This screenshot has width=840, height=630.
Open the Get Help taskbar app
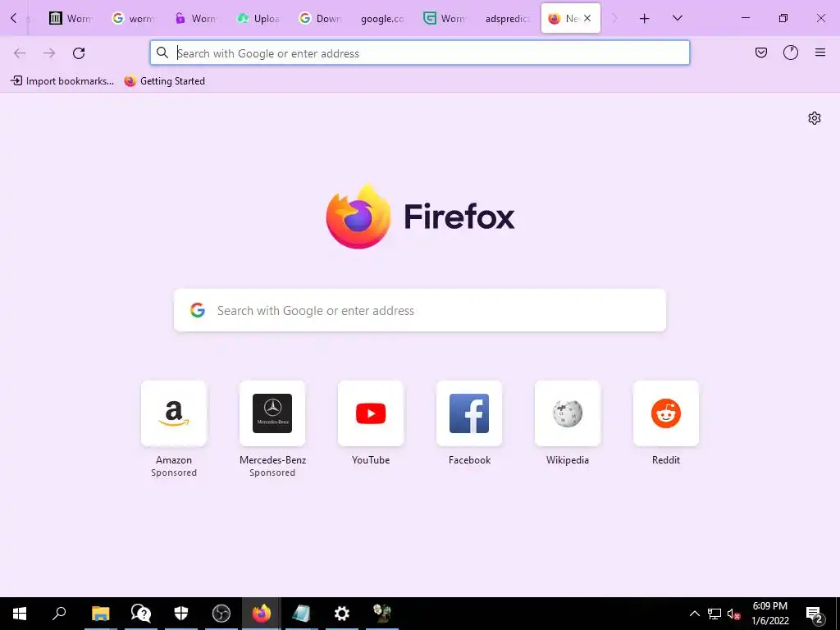point(141,614)
